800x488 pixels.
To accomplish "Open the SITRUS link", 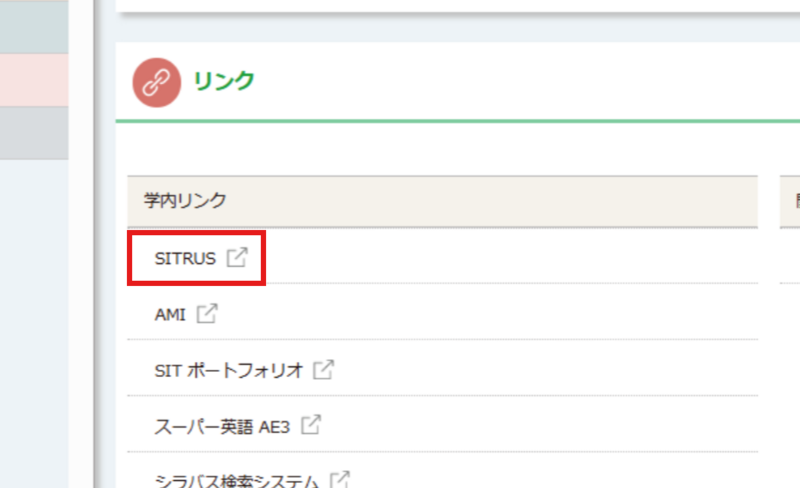I will tap(185, 259).
